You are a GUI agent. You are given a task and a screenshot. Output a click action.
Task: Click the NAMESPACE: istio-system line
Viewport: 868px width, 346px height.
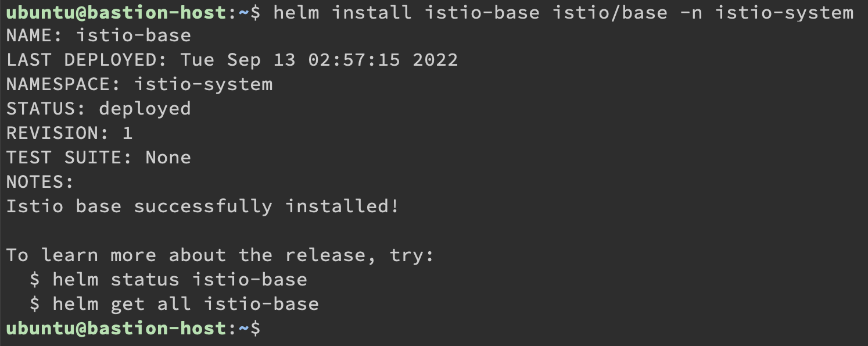point(139,84)
